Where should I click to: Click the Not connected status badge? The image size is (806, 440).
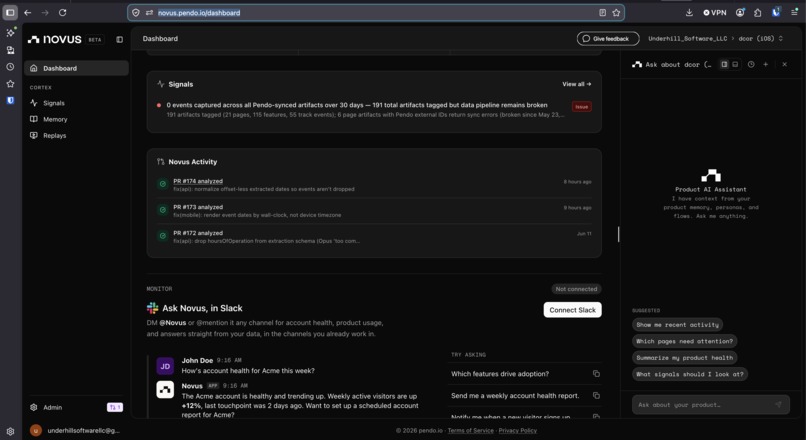(576, 289)
